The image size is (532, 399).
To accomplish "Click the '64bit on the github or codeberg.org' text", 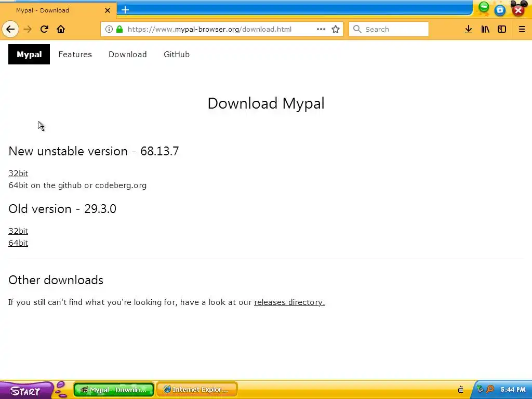I will [x=78, y=185].
